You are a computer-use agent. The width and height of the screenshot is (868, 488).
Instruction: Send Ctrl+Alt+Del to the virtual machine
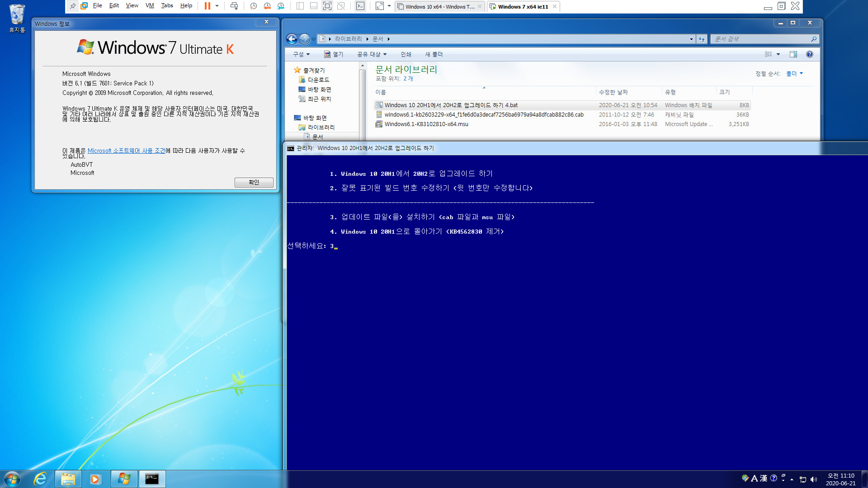(234, 6)
